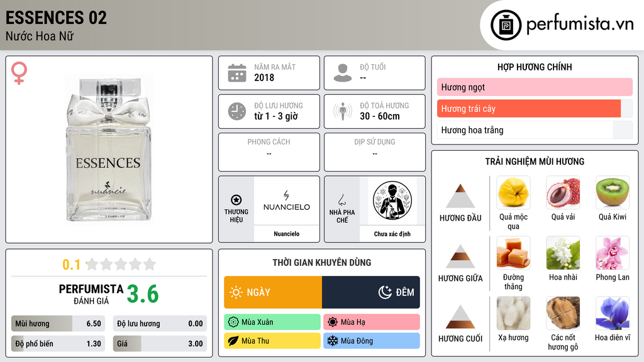
Task: Choose the Mùa Đông season tag
Action: coord(372,341)
